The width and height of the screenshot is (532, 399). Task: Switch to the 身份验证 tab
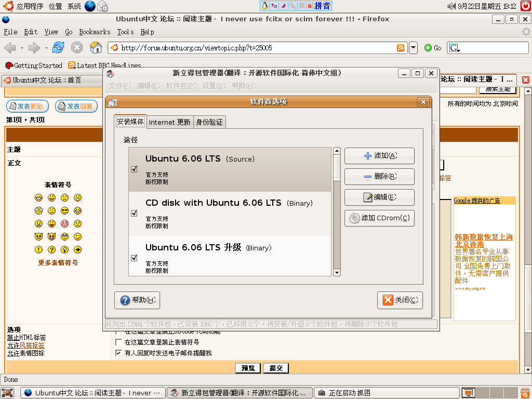[x=209, y=122]
